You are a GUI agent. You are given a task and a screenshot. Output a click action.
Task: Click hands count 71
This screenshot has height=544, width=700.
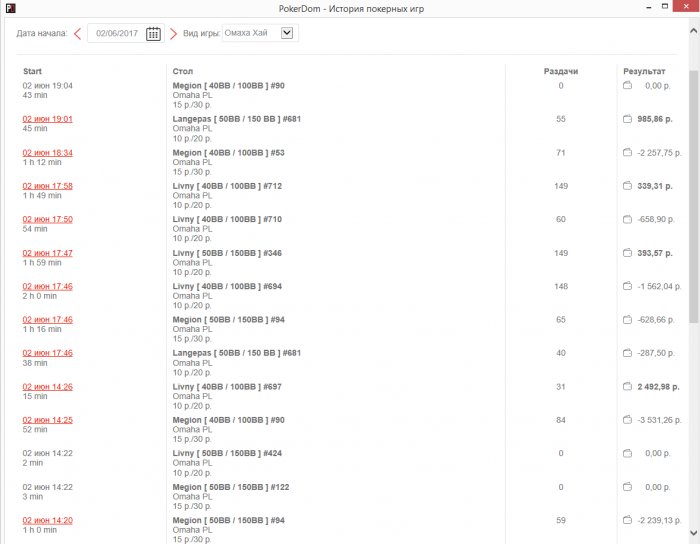[561, 153]
